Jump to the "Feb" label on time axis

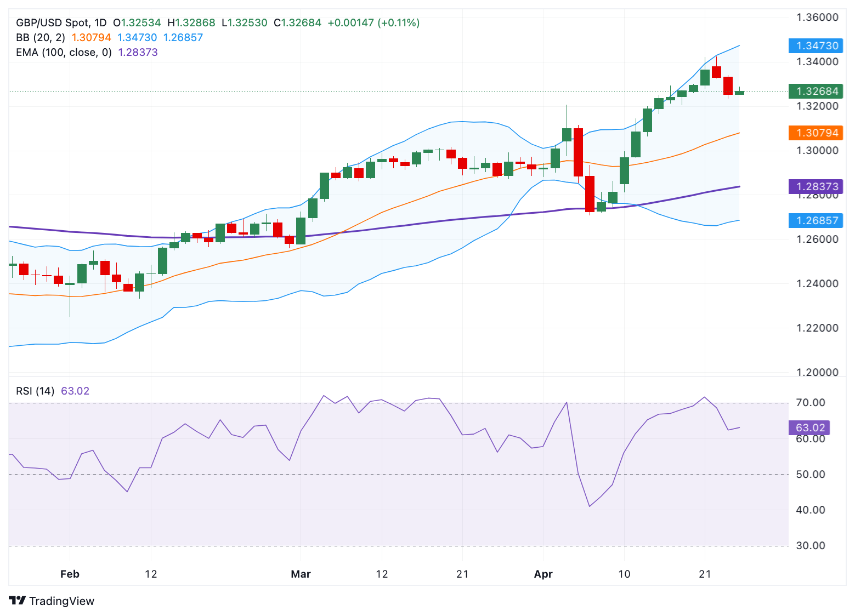(x=70, y=574)
